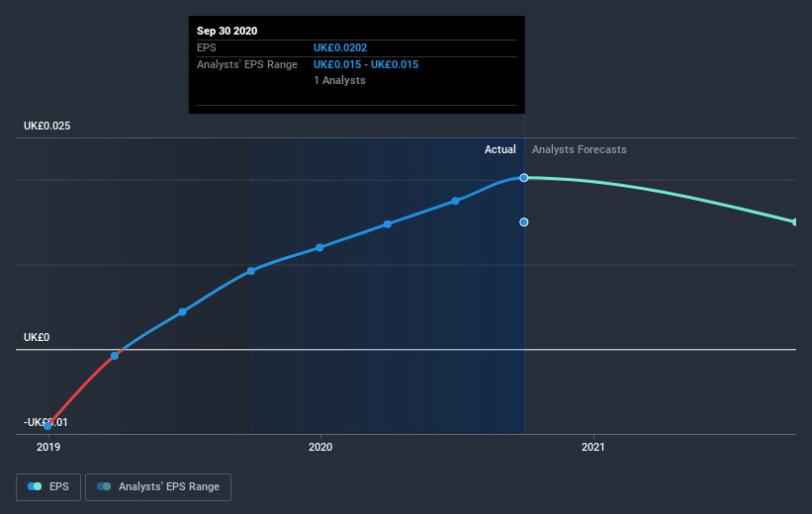
Task: Toggle the EPS legend series
Action: pyautogui.click(x=48, y=486)
